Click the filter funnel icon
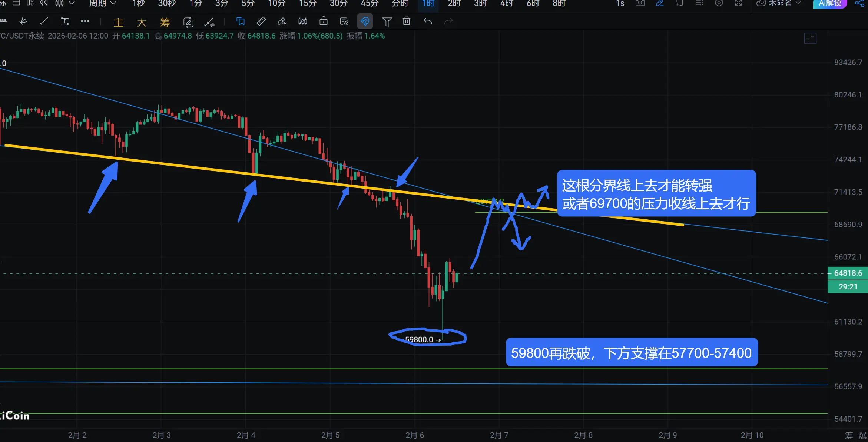Viewport: 868px width, 442px height. (387, 22)
